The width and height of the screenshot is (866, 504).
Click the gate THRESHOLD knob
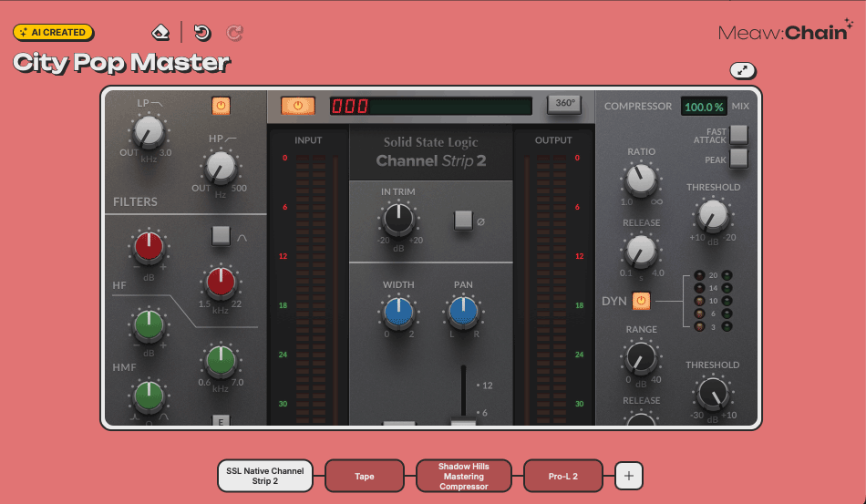[x=713, y=393]
